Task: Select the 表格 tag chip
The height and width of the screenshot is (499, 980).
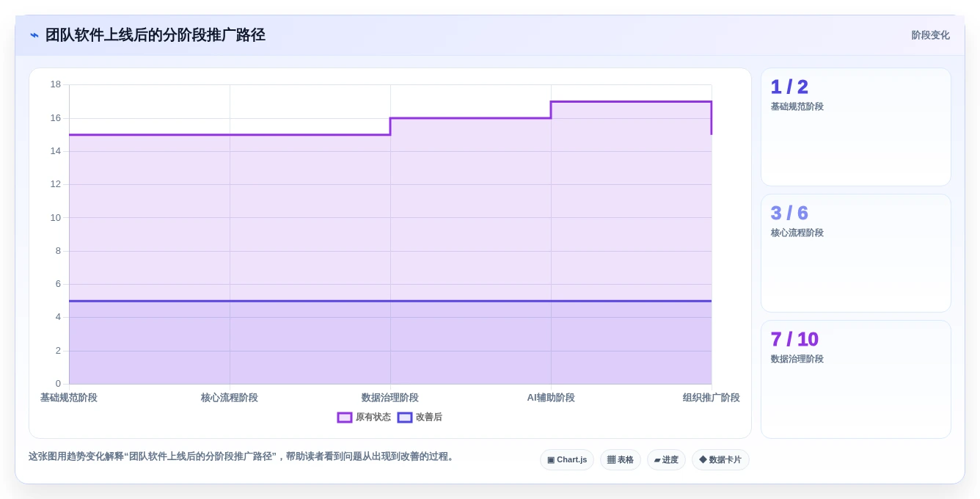Action: [x=621, y=460]
